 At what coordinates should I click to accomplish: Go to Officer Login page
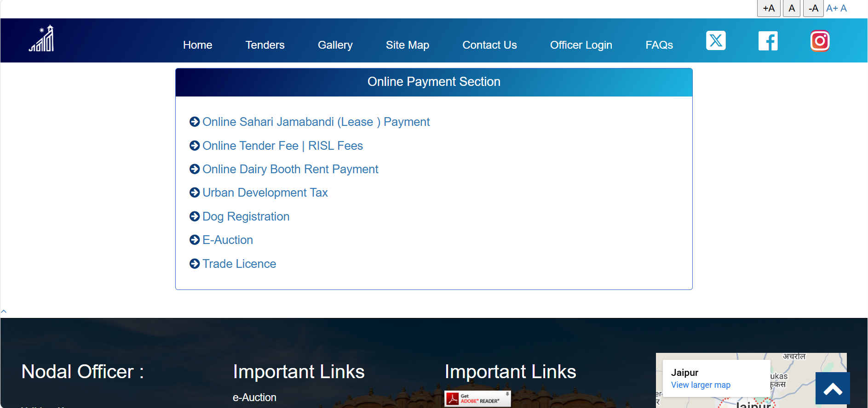(x=581, y=45)
